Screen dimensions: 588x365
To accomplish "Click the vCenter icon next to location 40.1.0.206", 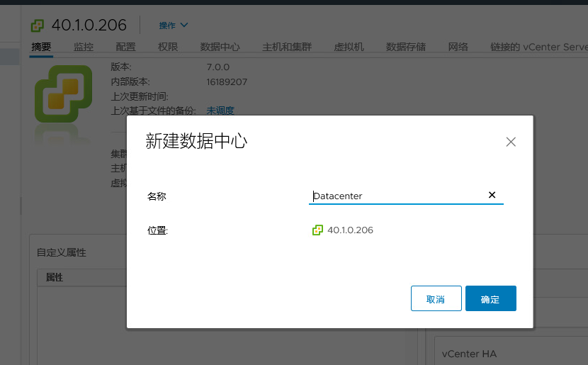I will click(x=317, y=230).
